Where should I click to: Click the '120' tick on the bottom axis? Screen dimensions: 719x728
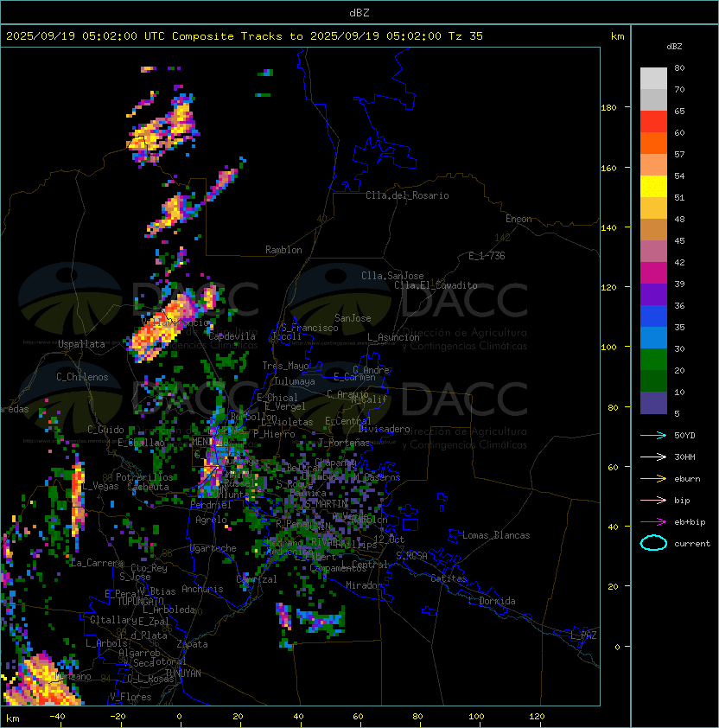[x=537, y=717]
